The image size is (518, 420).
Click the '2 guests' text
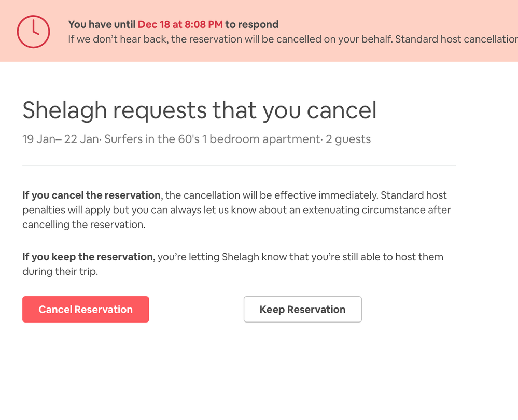coord(348,139)
